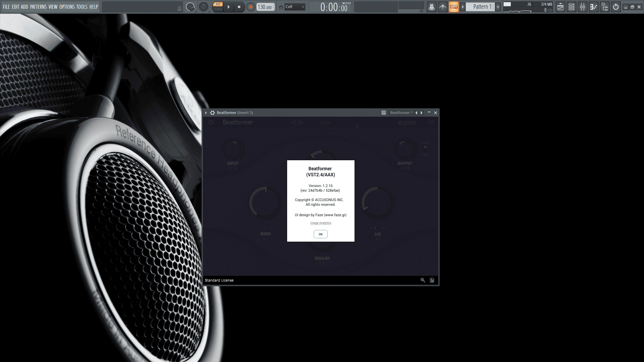Expand Beatformer plugin menu arrow

click(x=206, y=113)
